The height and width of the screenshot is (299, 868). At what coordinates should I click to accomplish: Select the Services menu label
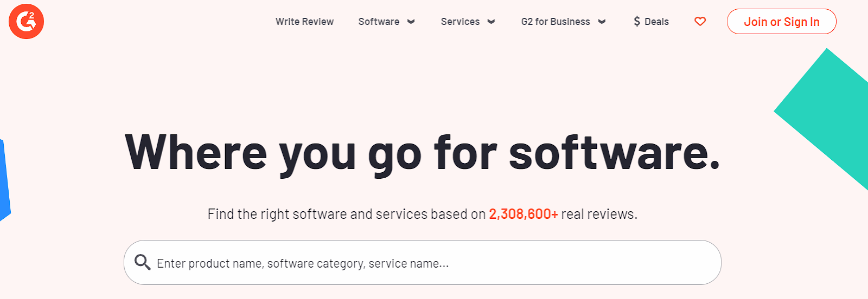[460, 22]
